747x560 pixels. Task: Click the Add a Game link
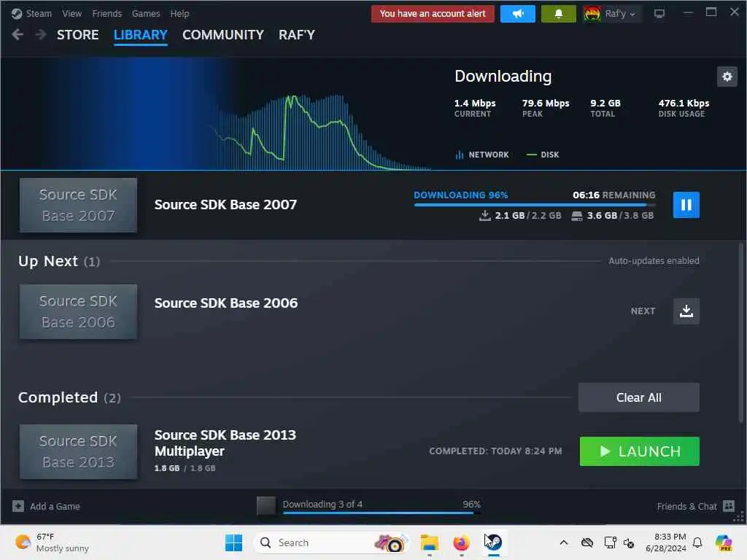point(55,506)
